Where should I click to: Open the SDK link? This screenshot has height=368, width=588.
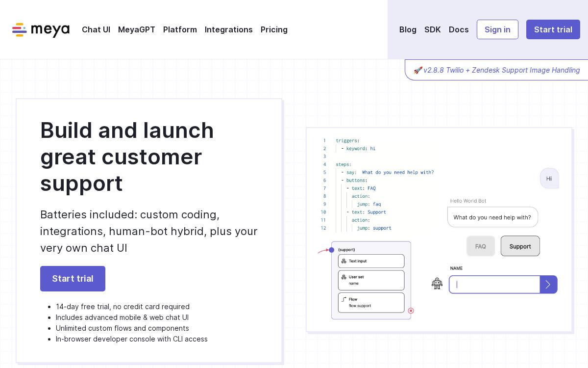[433, 29]
